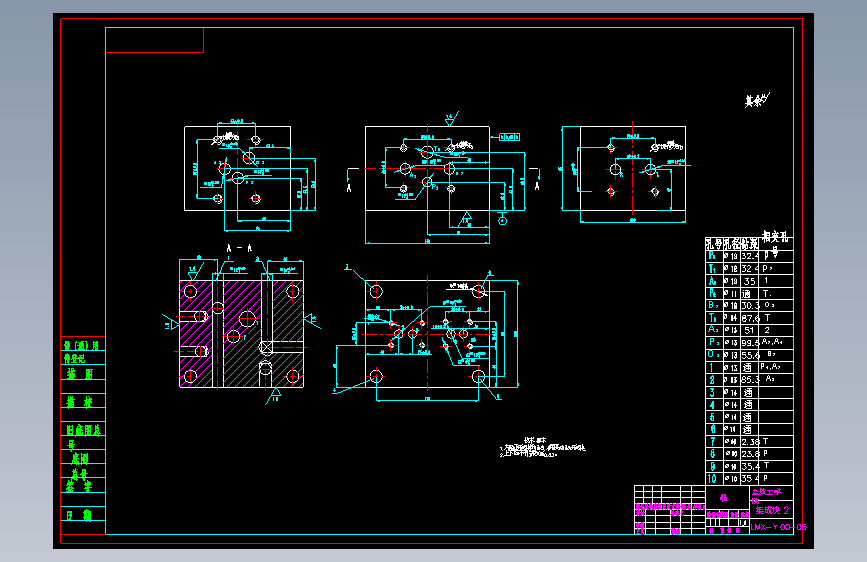The image size is (867, 562).
Task: Select the technical requirements note block
Action: point(542,447)
